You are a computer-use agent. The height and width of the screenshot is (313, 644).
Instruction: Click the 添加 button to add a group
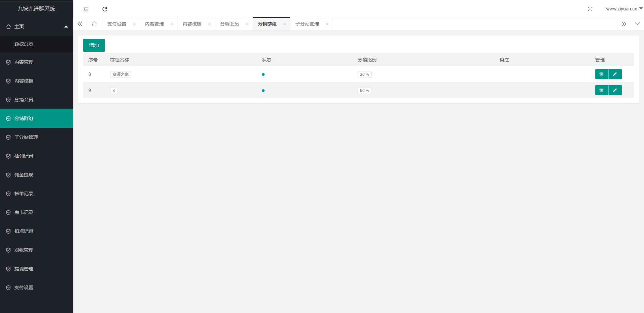pyautogui.click(x=94, y=45)
